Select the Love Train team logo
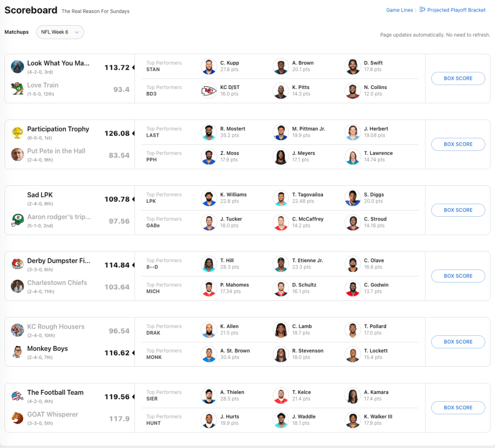The width and height of the screenshot is (495, 448). coord(17,89)
